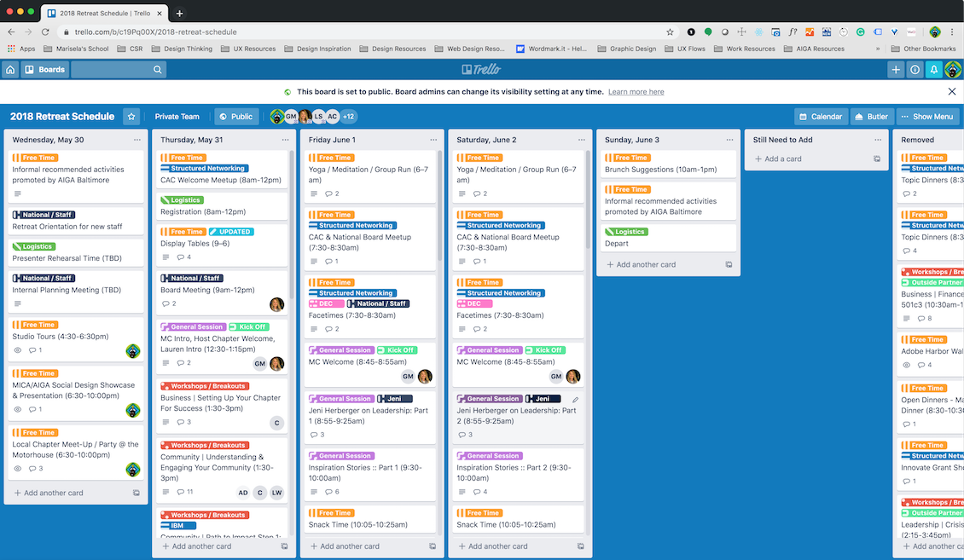964x560 pixels.
Task: Reload the page in the browser
Action: (x=45, y=32)
